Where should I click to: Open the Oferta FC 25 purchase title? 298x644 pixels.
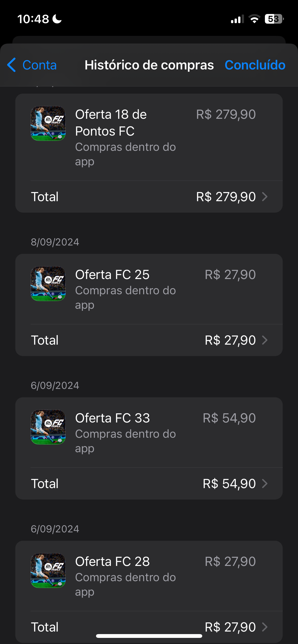pyautogui.click(x=112, y=275)
